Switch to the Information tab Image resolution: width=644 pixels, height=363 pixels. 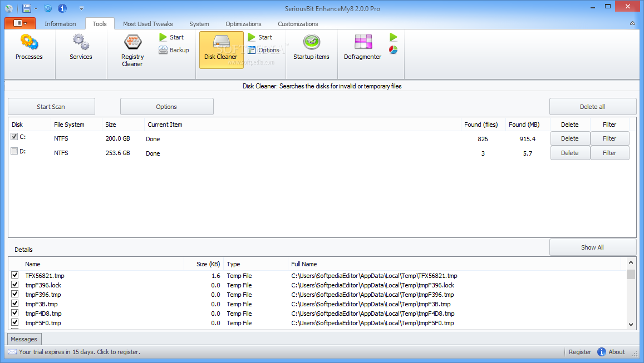pyautogui.click(x=60, y=24)
